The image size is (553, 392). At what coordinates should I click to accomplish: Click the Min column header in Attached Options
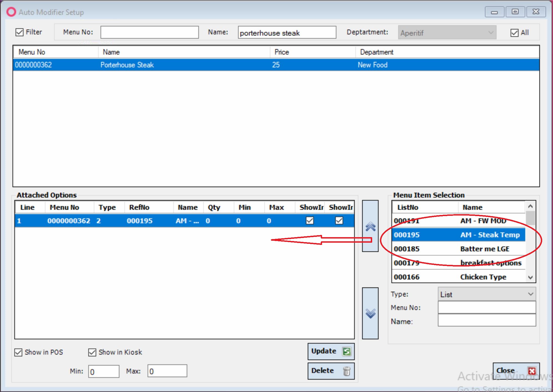click(249, 207)
